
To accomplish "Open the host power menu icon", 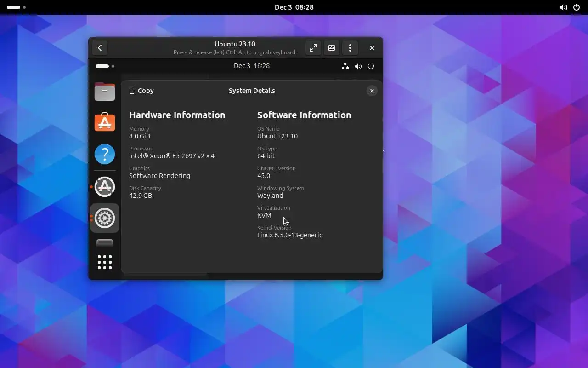I will (577, 7).
